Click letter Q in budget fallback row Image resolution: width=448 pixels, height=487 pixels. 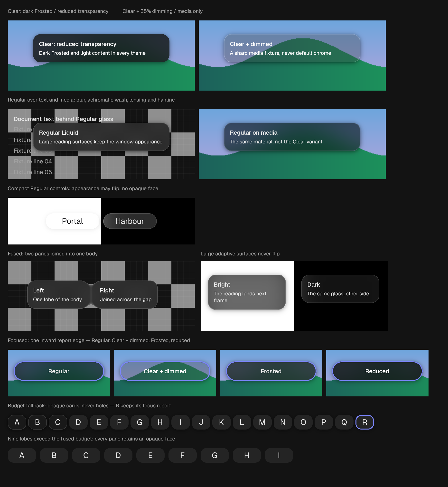[344, 422]
